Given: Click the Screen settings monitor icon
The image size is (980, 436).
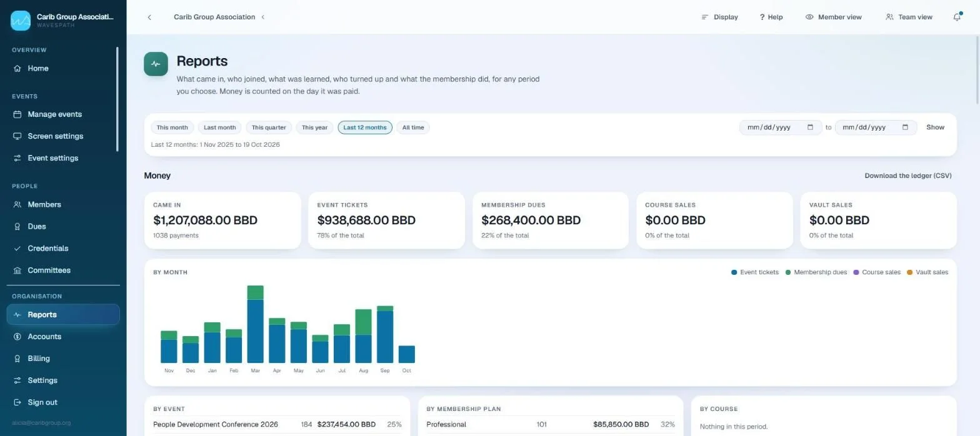Looking at the screenshot, I should pos(17,136).
